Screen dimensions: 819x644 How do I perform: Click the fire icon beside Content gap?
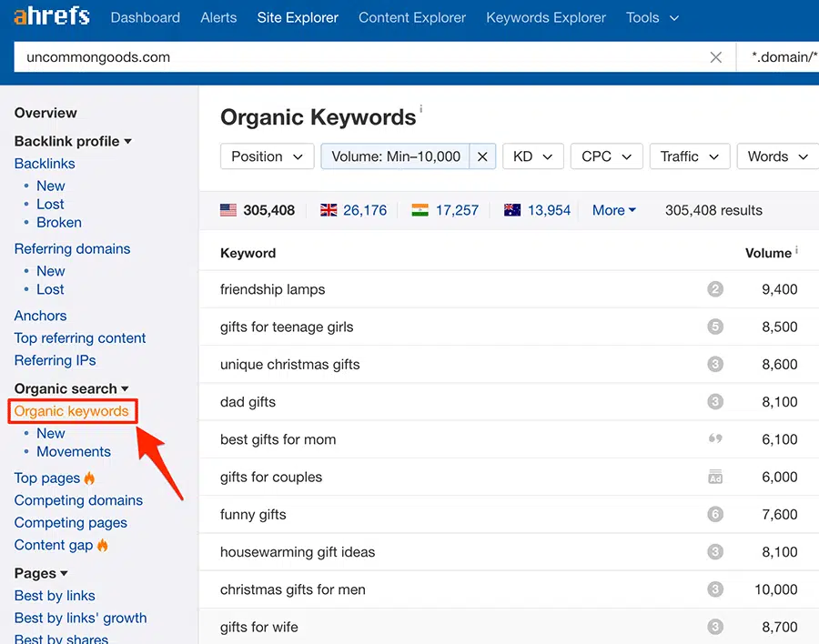point(103,545)
